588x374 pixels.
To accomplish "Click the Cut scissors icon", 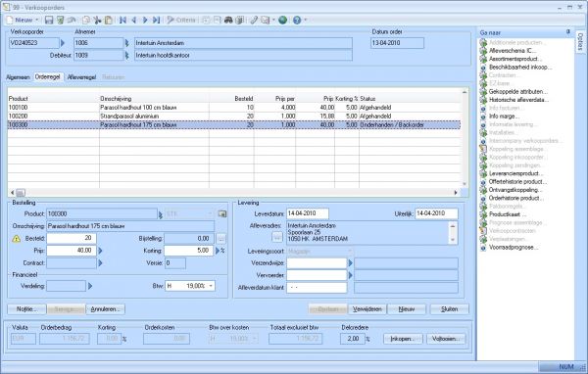I will [97, 20].
